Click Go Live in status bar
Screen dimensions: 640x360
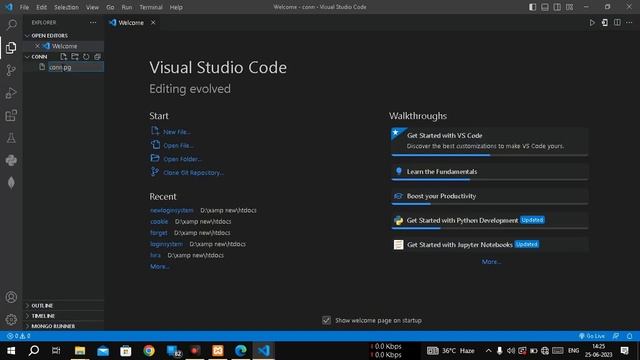[592, 336]
